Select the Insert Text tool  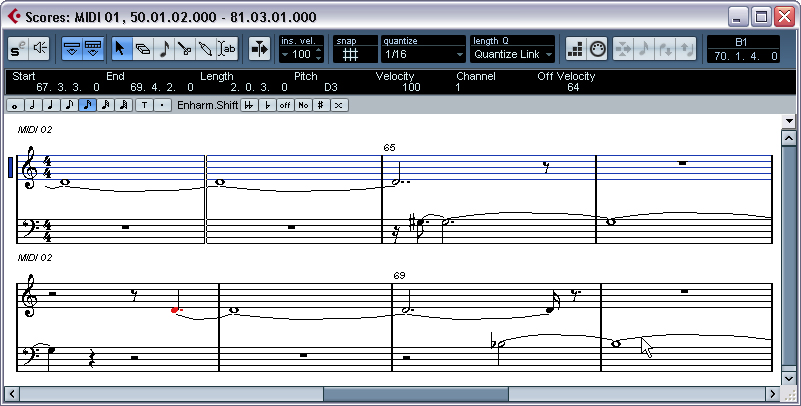point(226,49)
